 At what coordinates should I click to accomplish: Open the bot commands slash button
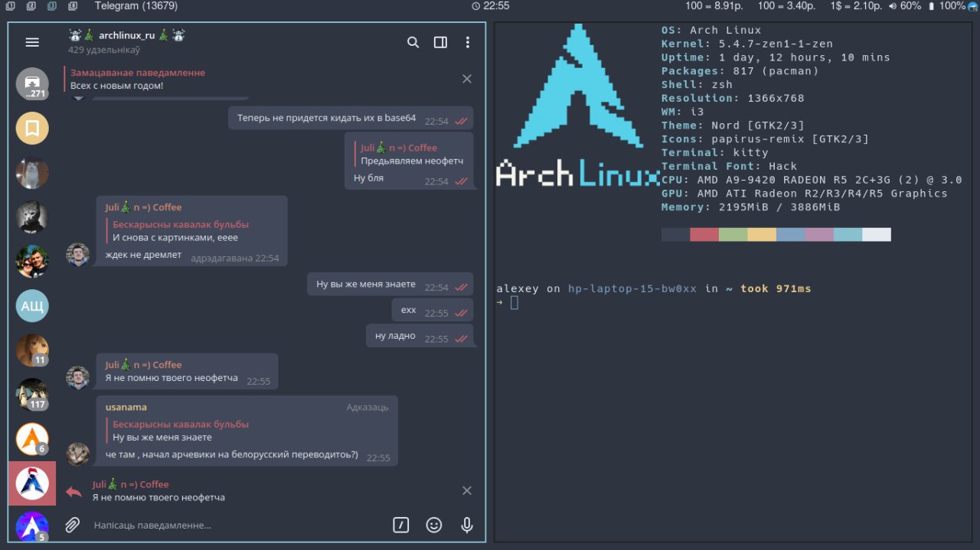tap(401, 525)
